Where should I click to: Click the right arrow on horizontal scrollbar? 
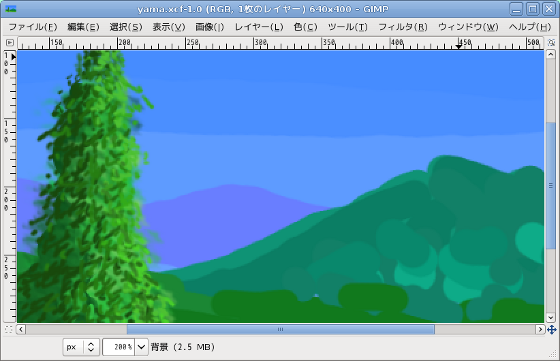(540, 329)
